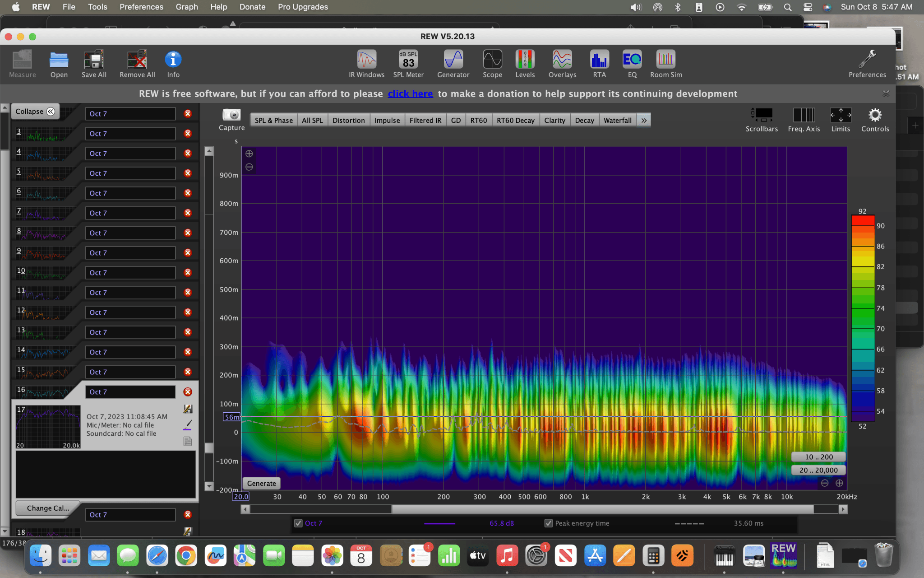The width and height of the screenshot is (924, 578).
Task: Remove measurement 3 with red X
Action: click(188, 134)
